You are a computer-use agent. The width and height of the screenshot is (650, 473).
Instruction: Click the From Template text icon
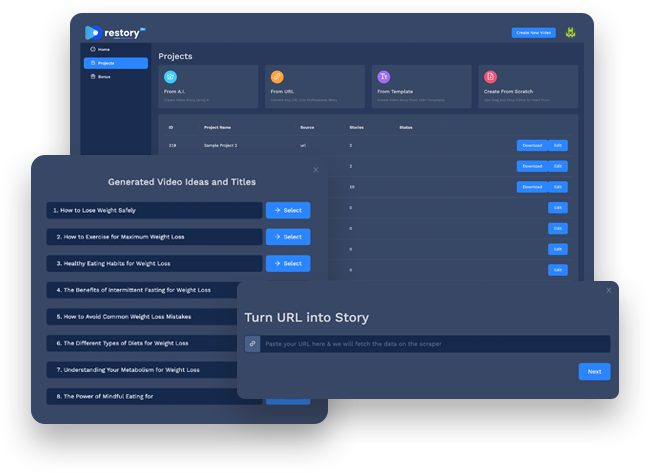click(x=383, y=77)
